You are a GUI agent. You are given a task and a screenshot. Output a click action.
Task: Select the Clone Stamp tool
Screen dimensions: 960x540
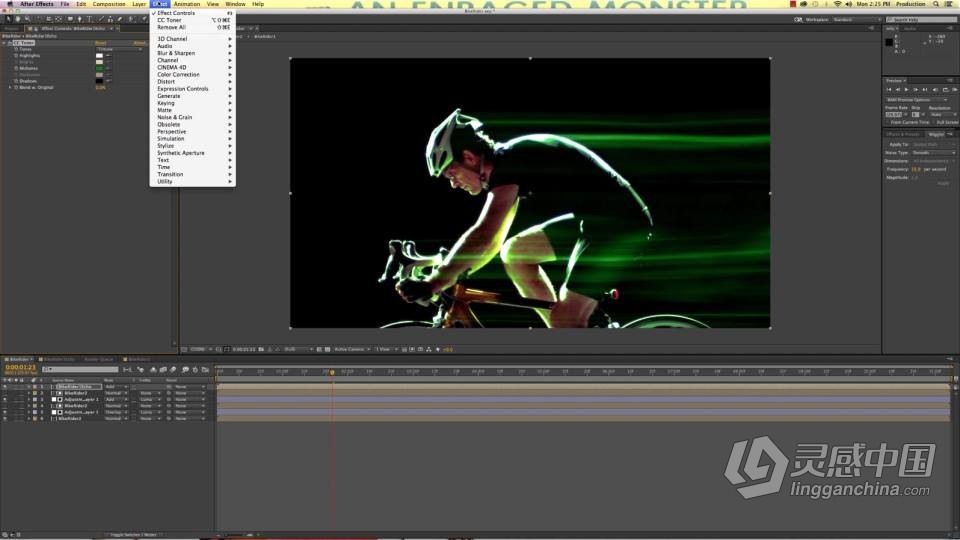(110, 19)
